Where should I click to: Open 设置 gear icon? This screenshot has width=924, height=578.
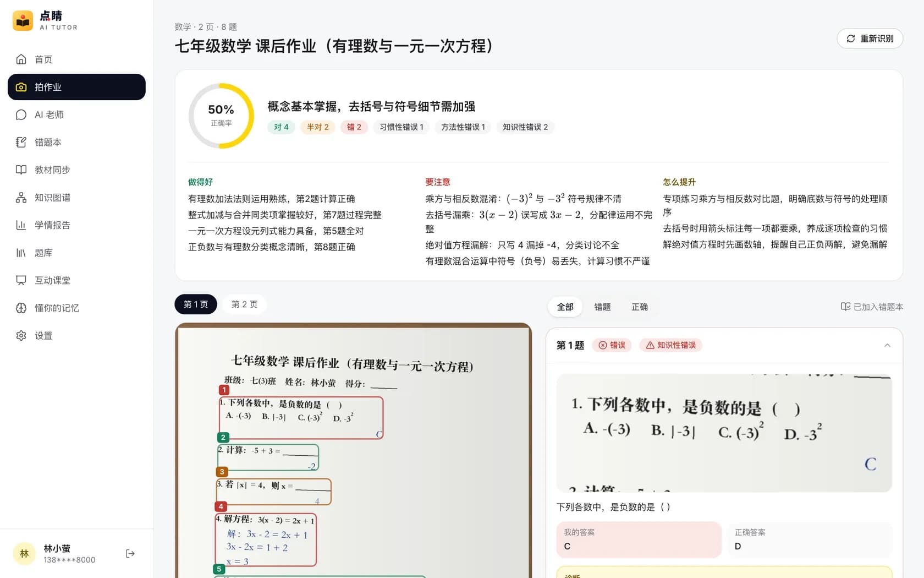[21, 335]
